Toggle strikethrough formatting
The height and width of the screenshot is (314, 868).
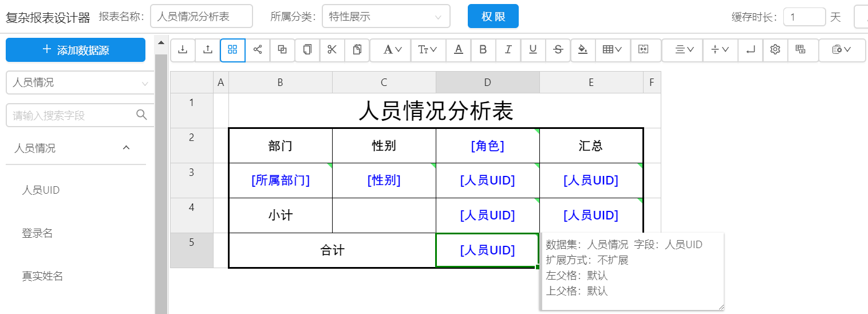[558, 50]
